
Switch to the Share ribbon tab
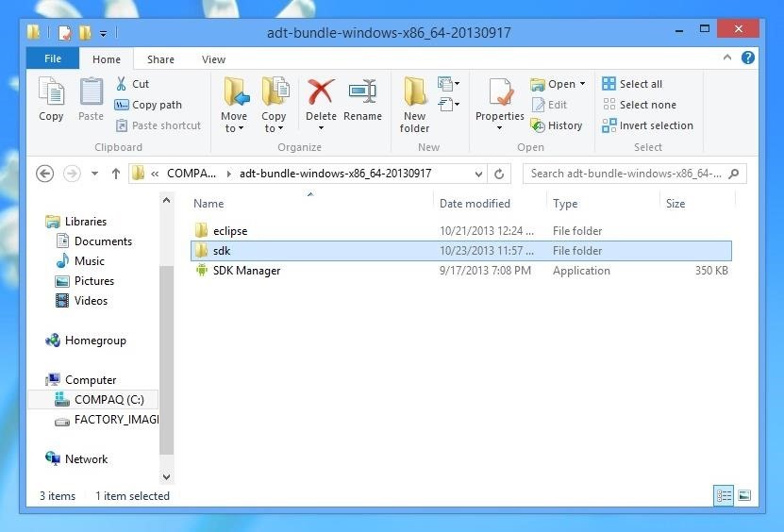(x=160, y=59)
